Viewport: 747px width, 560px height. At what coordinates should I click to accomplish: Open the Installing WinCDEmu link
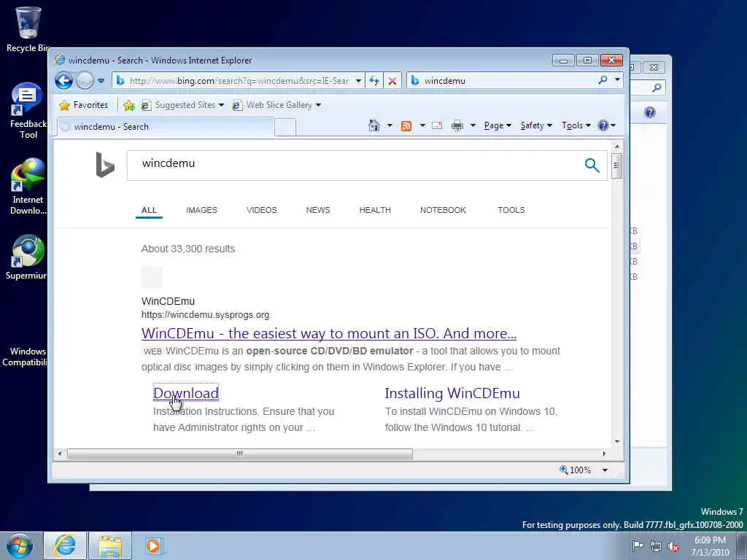pos(452,393)
